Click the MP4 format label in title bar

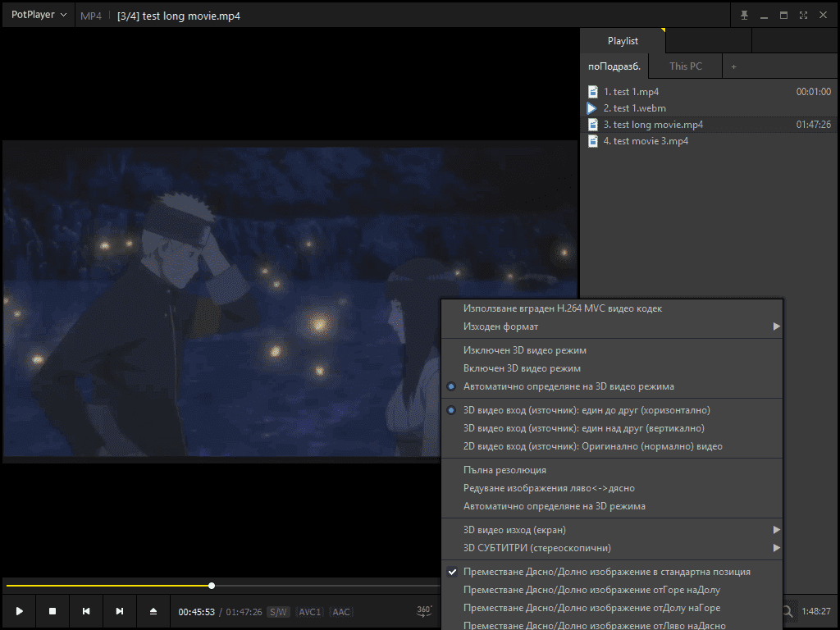90,16
